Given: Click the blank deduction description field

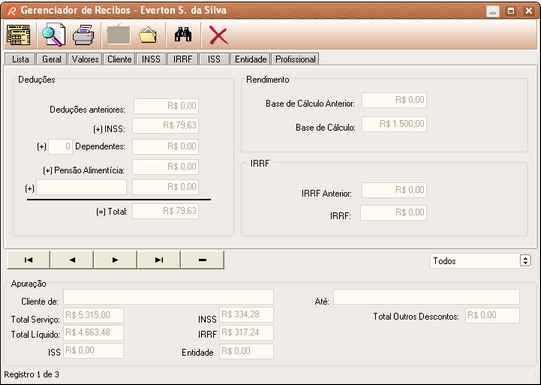Looking at the screenshot, I should click(81, 187).
